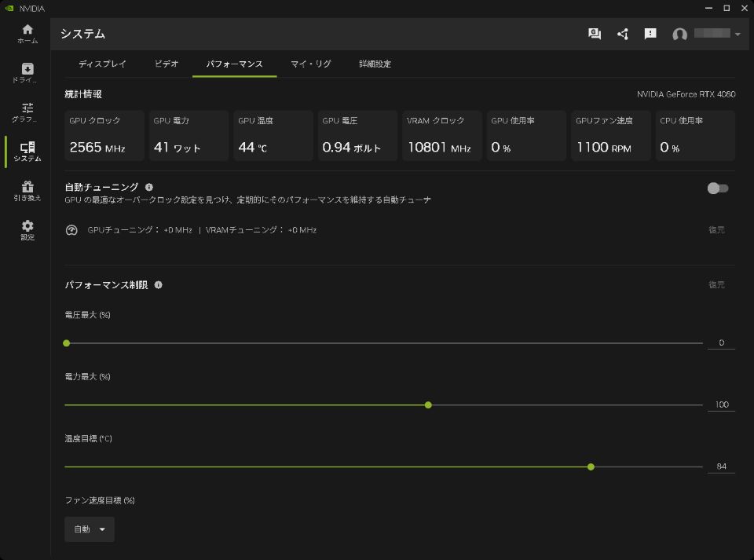The image size is (754, 560).
Task: Switch to the 詳細設定 tab
Action: click(x=375, y=64)
